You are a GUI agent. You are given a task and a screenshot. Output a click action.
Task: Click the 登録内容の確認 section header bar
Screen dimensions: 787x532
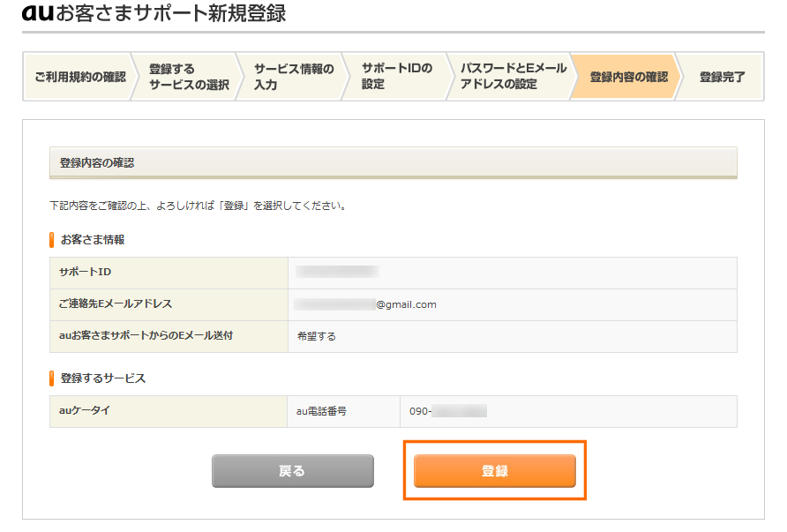tap(393, 163)
